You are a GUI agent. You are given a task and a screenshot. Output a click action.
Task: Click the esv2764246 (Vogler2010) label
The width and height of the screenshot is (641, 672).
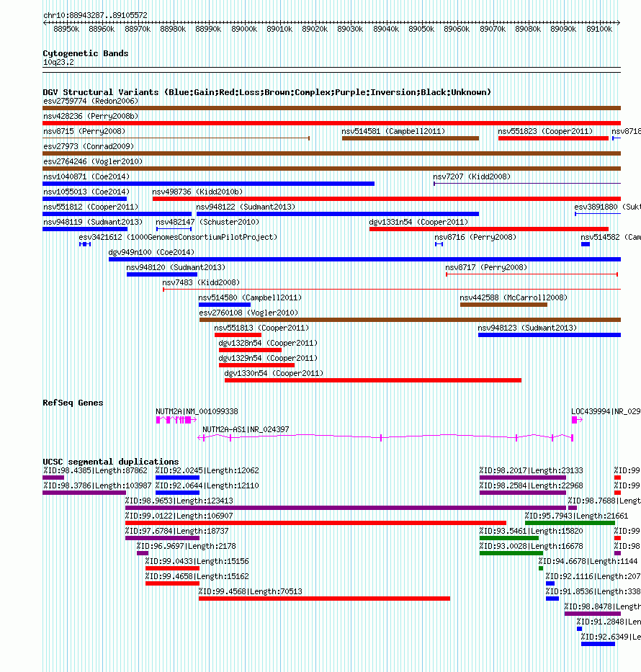tap(93, 161)
